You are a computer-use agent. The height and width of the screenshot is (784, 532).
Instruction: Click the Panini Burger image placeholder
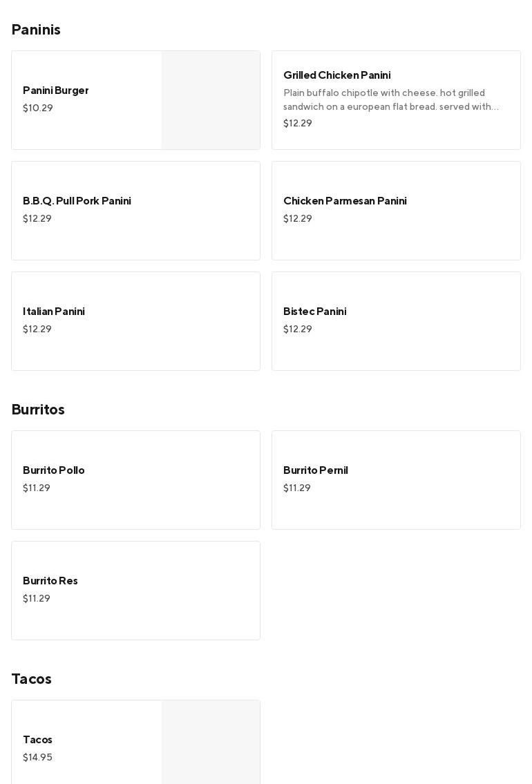[x=211, y=100]
